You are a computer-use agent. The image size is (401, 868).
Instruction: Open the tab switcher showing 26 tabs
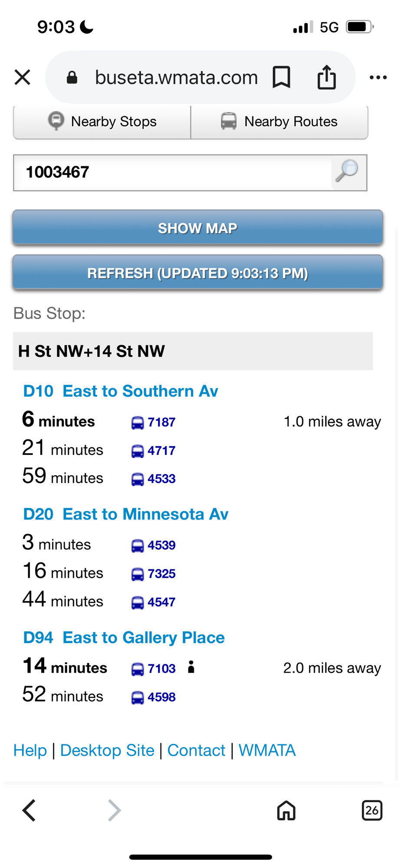click(x=371, y=810)
